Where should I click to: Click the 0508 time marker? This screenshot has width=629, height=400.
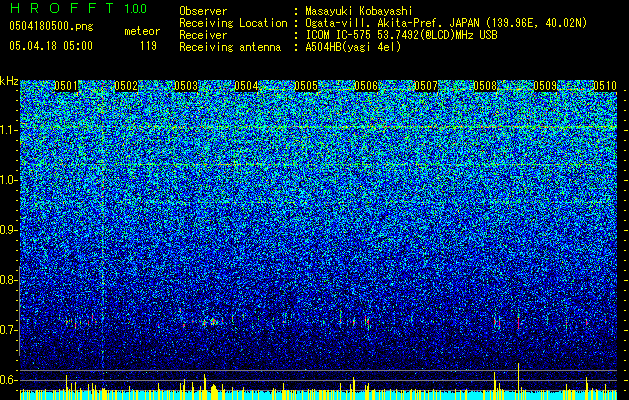tap(486, 86)
